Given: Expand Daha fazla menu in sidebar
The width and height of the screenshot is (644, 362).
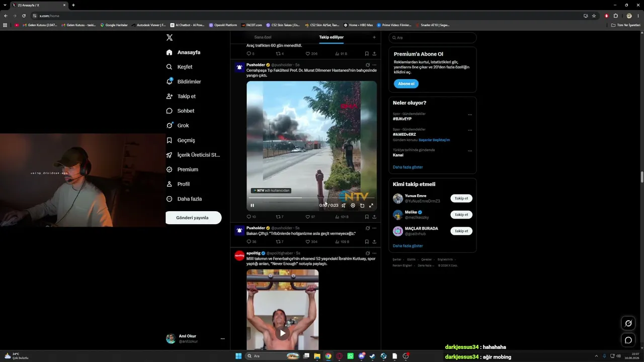Looking at the screenshot, I should (x=184, y=199).
